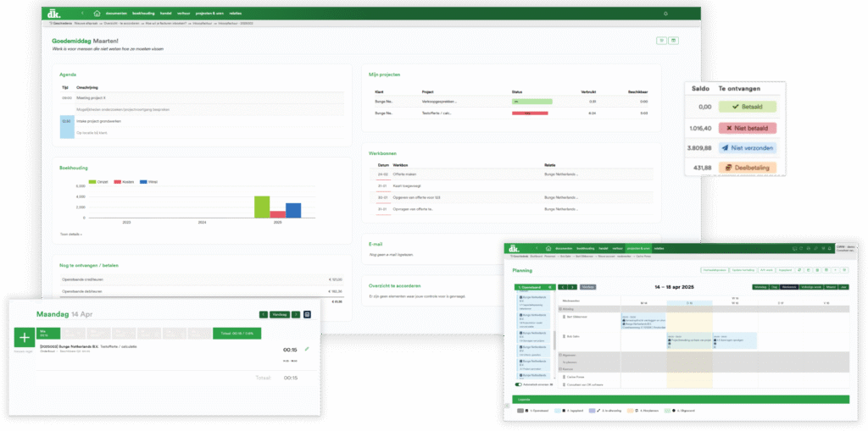
Task: Click the pencil edit icon beside 00:15 entry
Action: pyautogui.click(x=307, y=348)
